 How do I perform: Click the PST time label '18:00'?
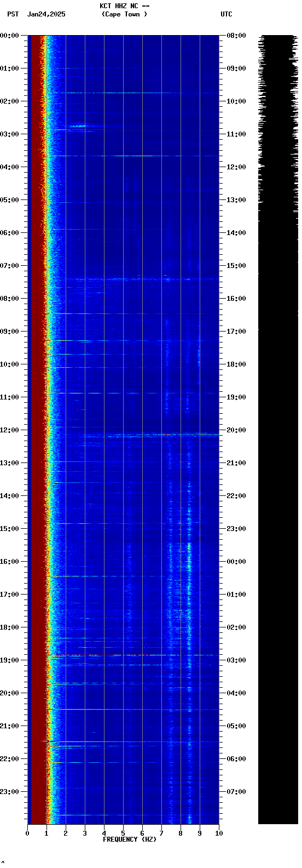pos(9,627)
